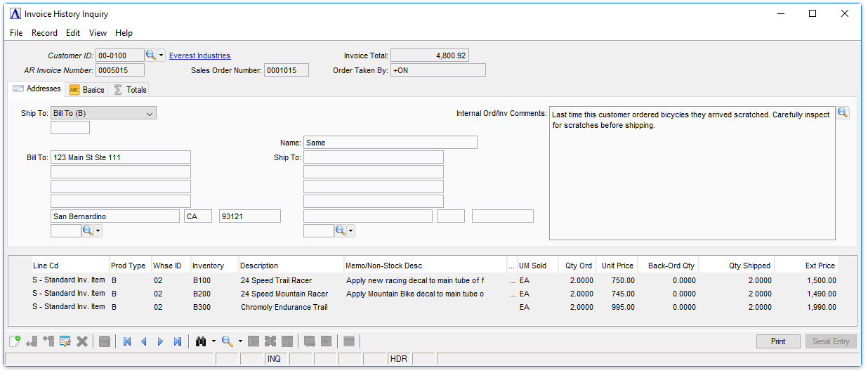
Task: Go to the first record
Action: coord(127,341)
